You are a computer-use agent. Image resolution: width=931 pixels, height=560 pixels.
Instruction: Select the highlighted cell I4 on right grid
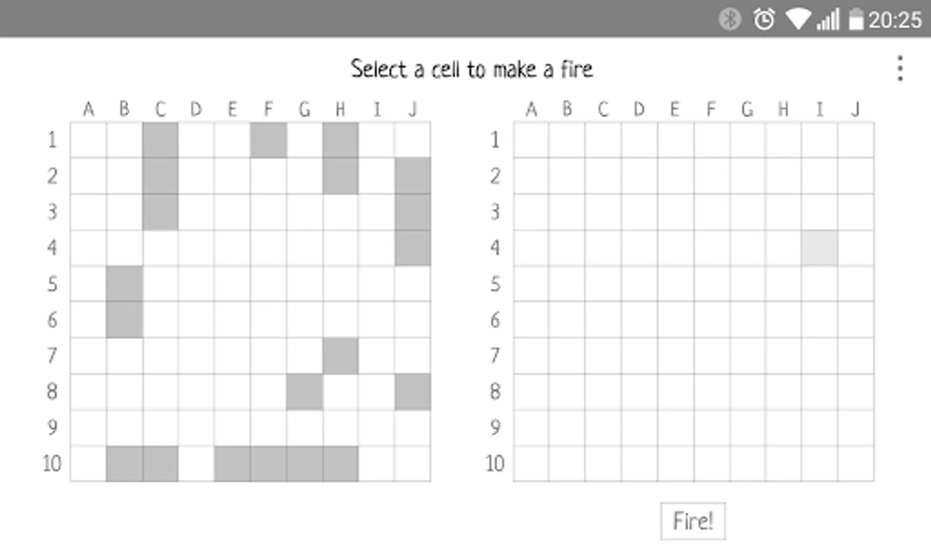[x=820, y=248]
